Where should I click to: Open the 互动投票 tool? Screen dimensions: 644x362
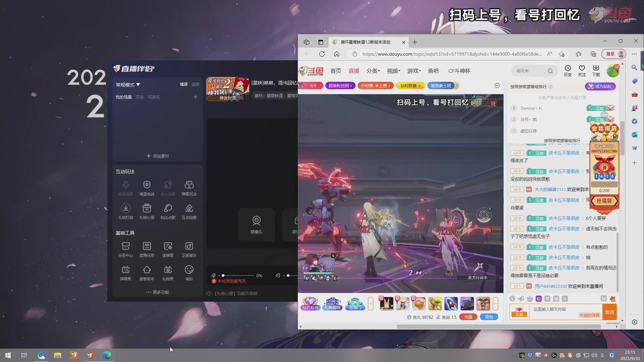pyautogui.click(x=189, y=212)
